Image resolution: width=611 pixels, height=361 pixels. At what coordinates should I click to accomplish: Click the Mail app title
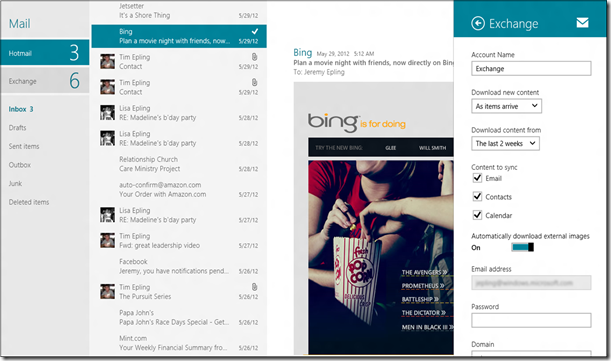pyautogui.click(x=19, y=24)
